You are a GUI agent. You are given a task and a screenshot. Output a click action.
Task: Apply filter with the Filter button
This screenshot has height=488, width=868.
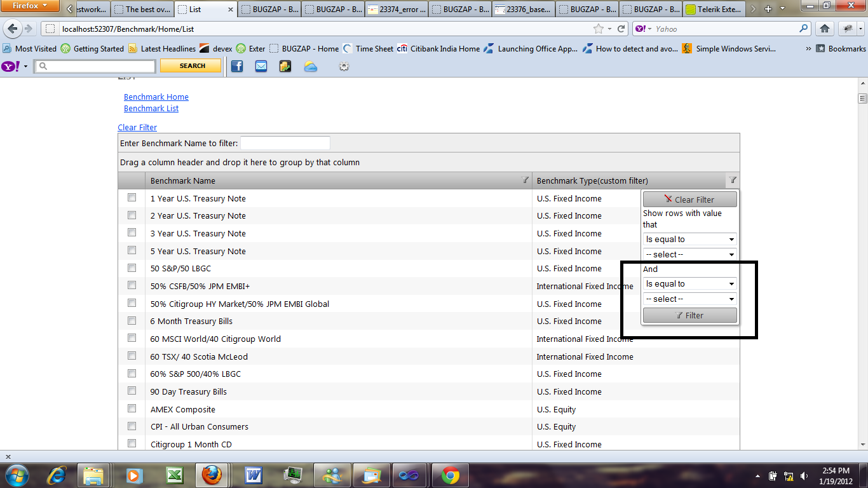click(x=690, y=315)
